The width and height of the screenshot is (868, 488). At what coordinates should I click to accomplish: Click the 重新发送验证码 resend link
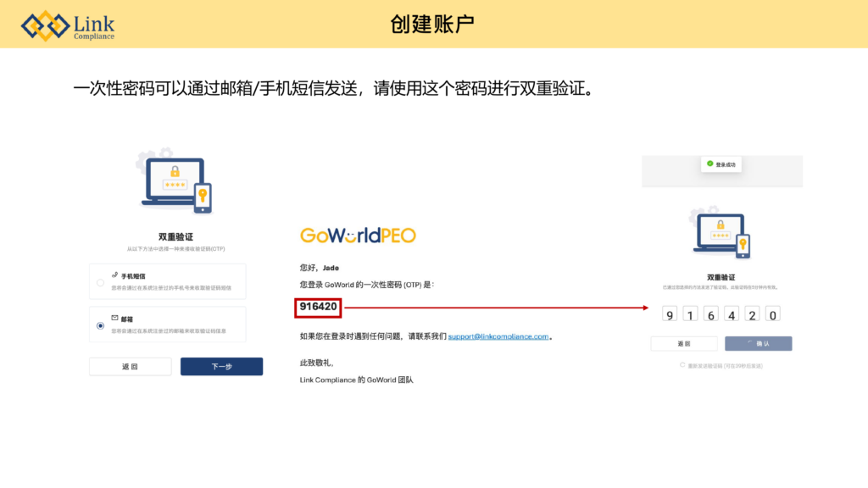[x=725, y=365]
